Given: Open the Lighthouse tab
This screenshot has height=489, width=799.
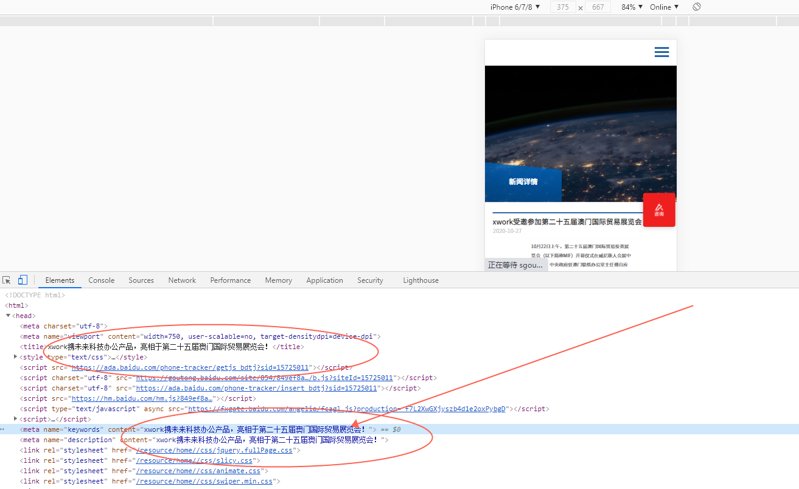Looking at the screenshot, I should [x=420, y=280].
